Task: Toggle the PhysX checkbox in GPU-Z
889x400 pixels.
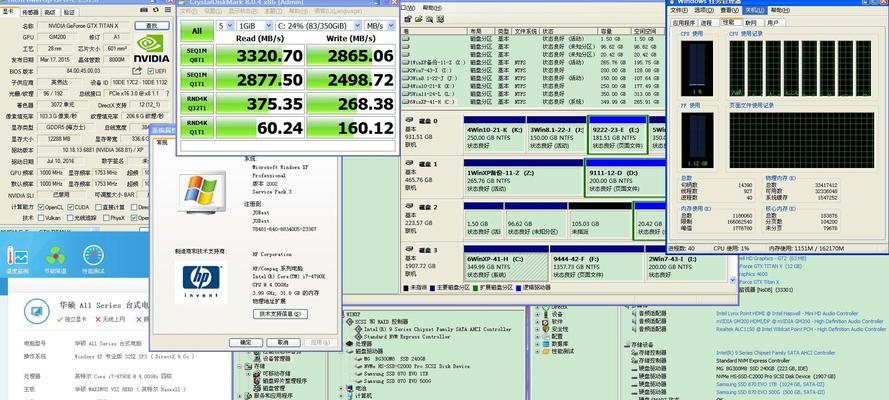Action: point(105,218)
